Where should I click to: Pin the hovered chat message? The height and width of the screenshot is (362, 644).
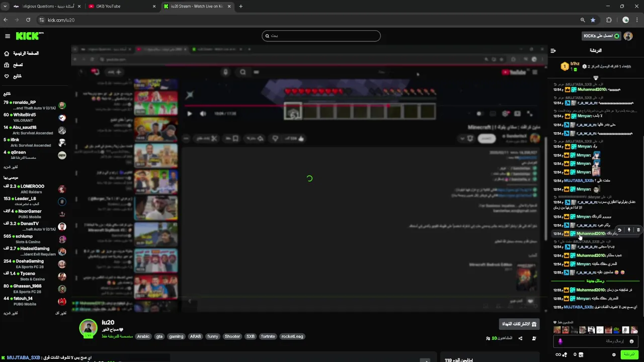629,230
